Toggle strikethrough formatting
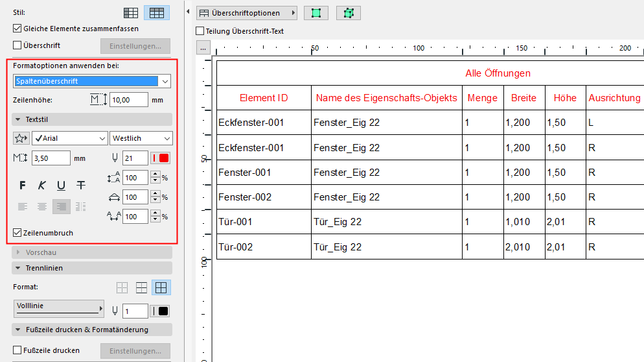 [81, 186]
